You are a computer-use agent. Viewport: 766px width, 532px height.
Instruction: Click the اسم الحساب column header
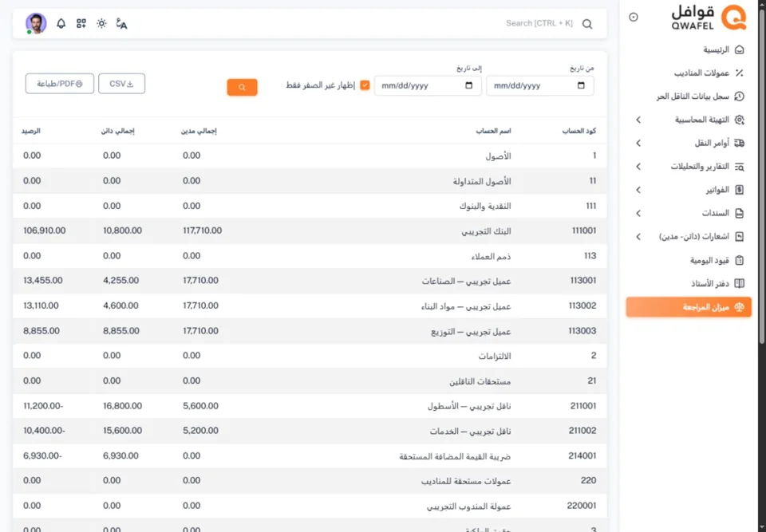[x=493, y=131]
